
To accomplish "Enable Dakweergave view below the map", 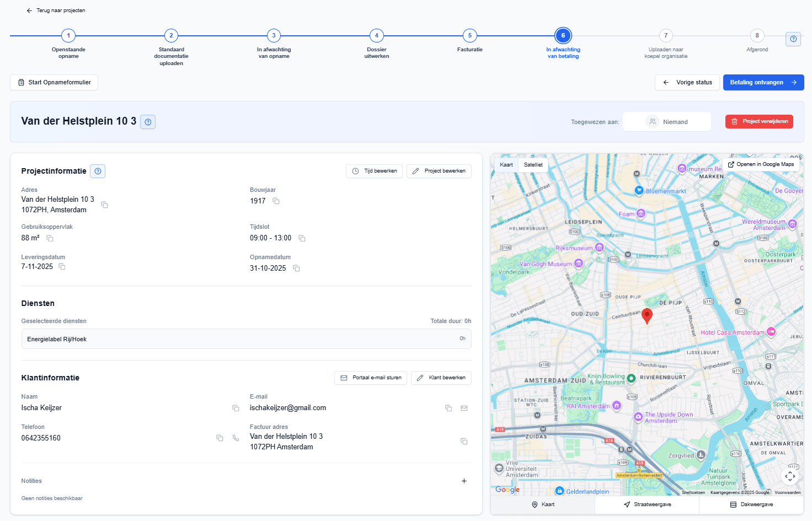I will tap(752, 504).
